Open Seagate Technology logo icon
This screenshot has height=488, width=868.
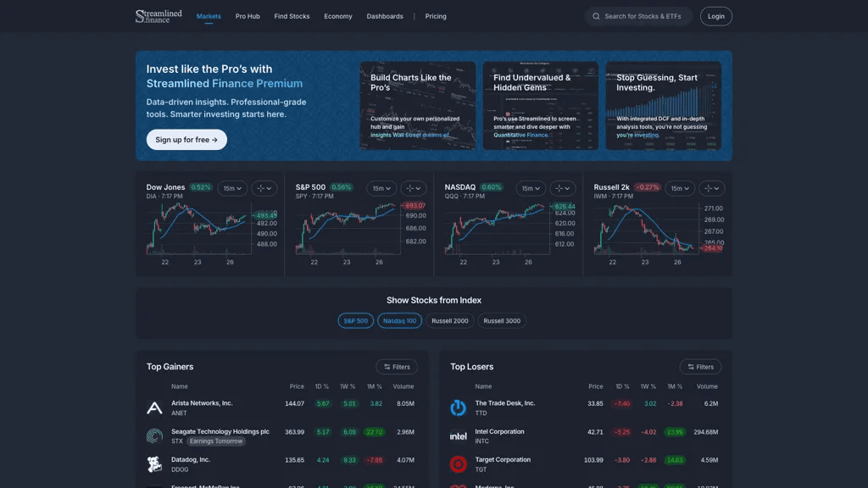154,436
